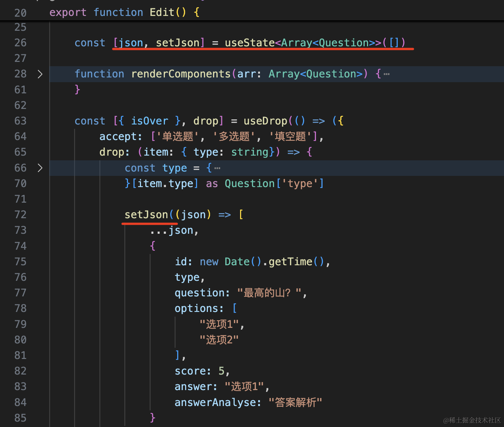This screenshot has height=427, width=504.
Task: Select line number 63 in the gutter
Action: (x=20, y=121)
